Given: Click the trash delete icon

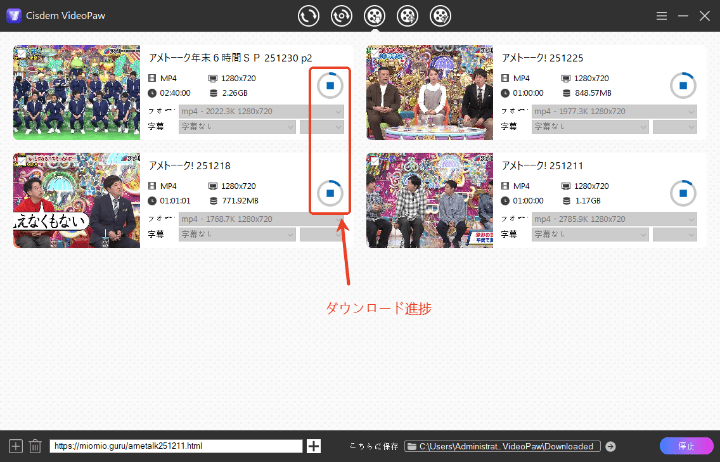Looking at the screenshot, I should point(35,446).
